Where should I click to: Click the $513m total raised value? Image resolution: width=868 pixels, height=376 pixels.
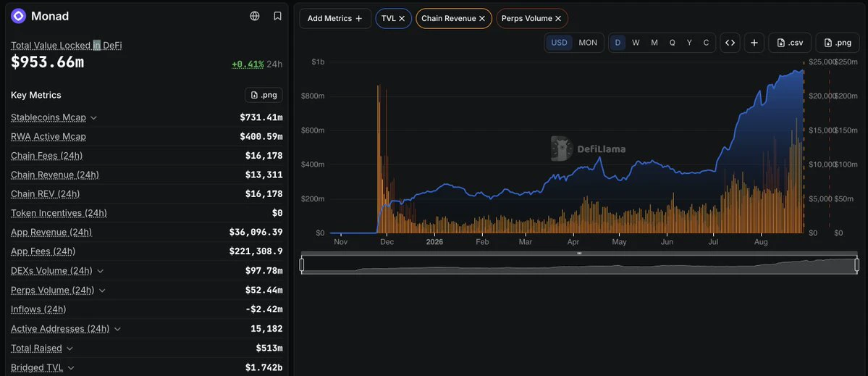(x=269, y=348)
